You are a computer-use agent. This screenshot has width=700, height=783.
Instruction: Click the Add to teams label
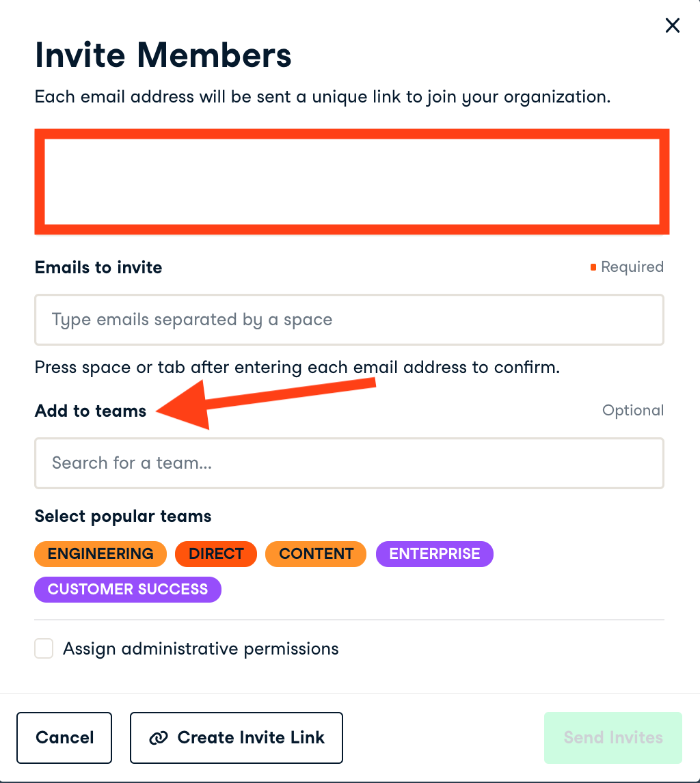[x=90, y=411]
